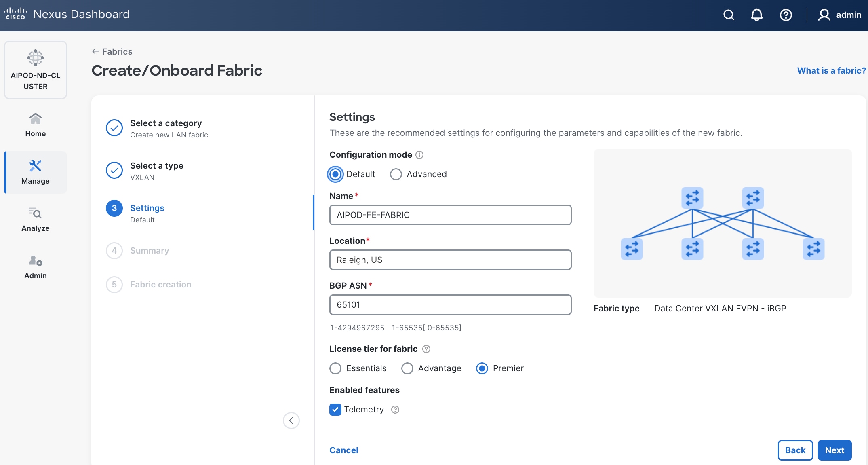Screen dimensions: 868x465
Task: Click the Telemetry help icon
Action: [x=395, y=410]
